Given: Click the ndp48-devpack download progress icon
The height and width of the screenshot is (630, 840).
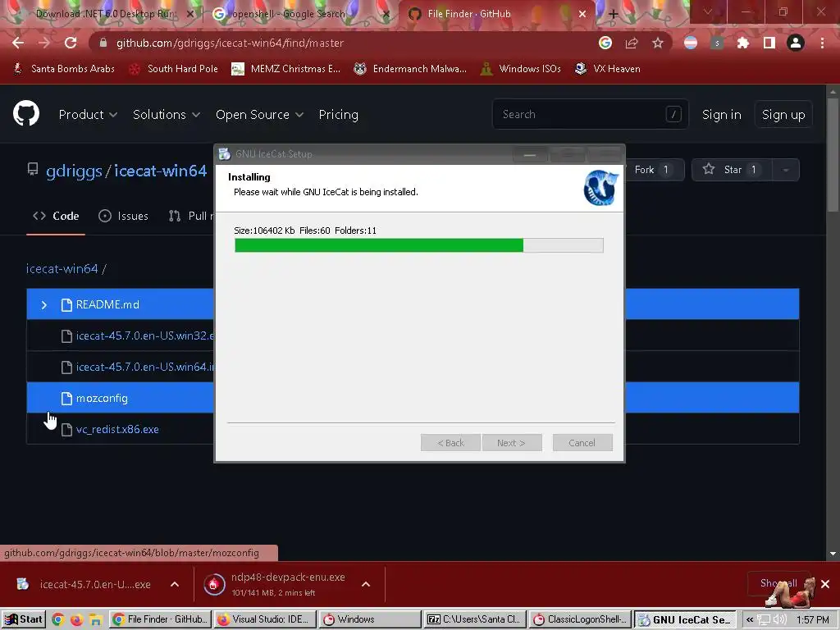Looking at the screenshot, I should (214, 584).
